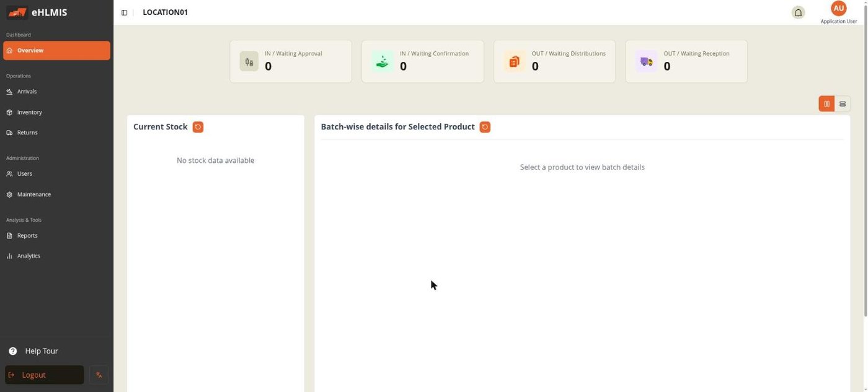Click the Help Tour question icon
The image size is (868, 392).
coord(12,351)
